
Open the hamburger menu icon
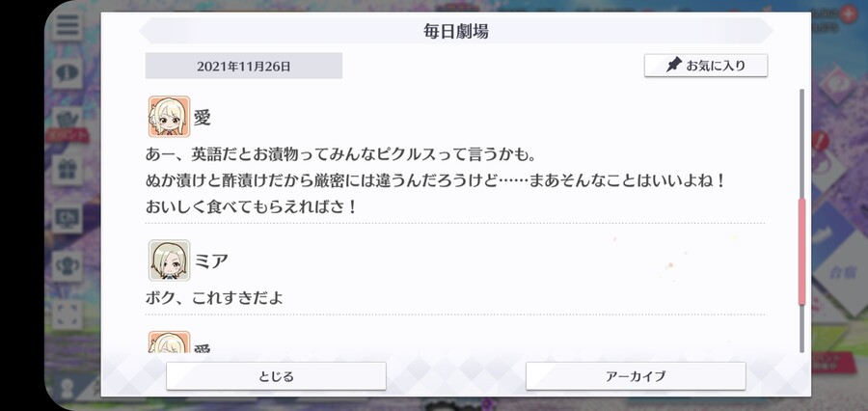(x=68, y=25)
